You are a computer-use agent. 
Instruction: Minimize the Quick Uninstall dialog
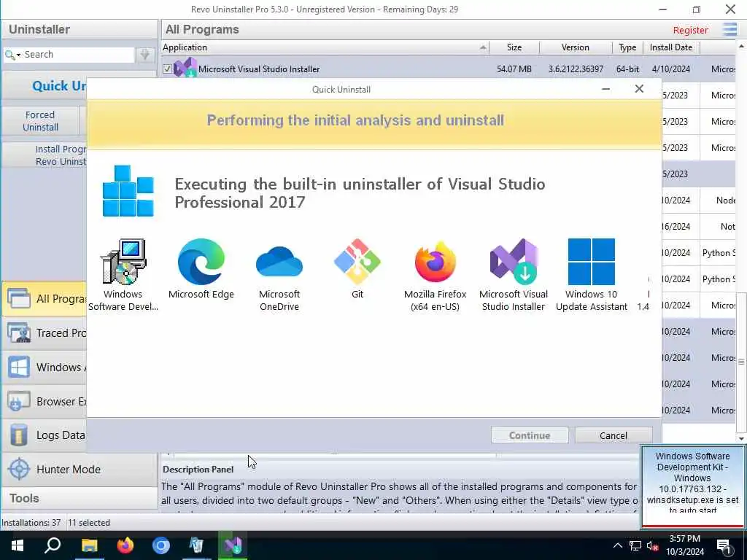click(x=606, y=89)
